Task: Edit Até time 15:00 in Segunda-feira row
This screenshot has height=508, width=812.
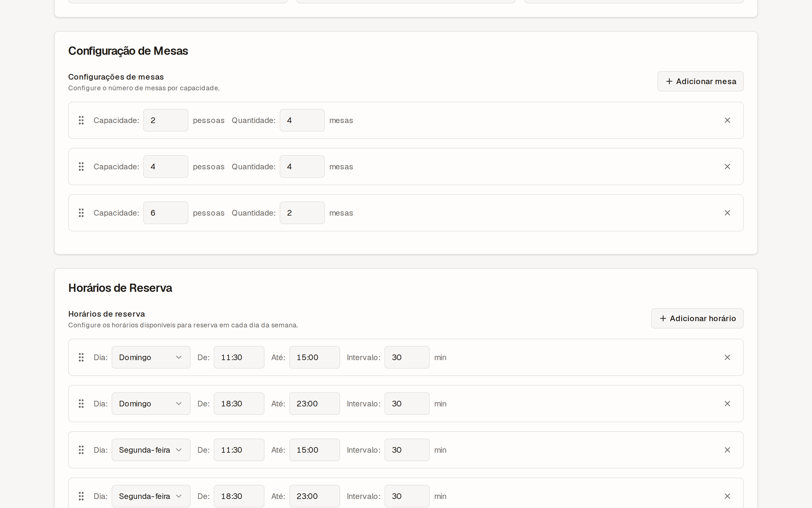Action: tap(314, 450)
